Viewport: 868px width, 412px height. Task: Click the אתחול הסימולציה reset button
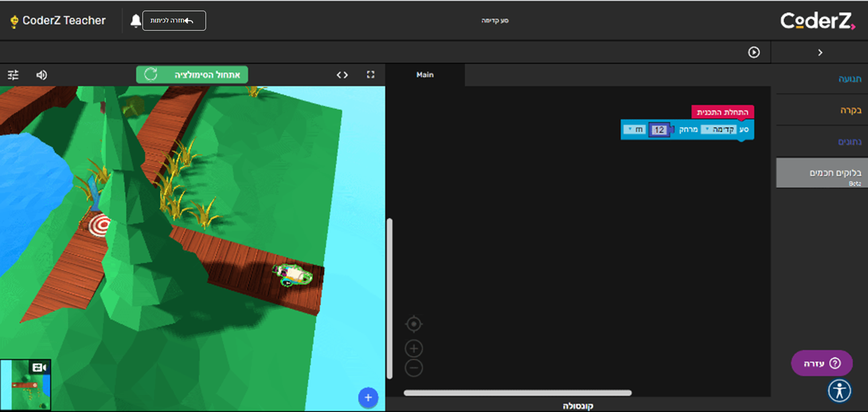click(192, 75)
